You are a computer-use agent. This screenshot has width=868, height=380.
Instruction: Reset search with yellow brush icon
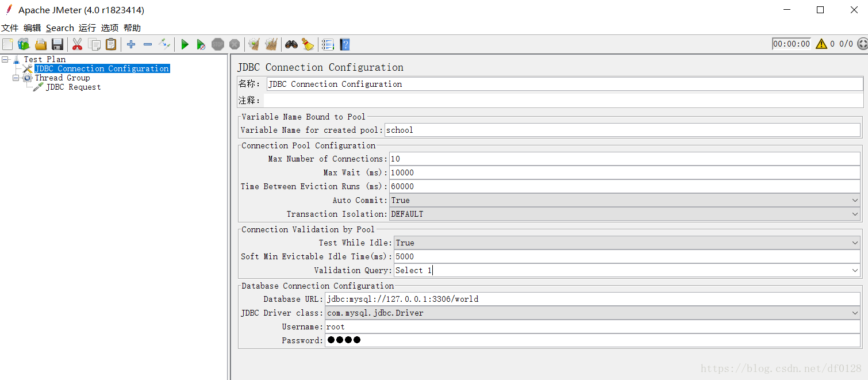tap(308, 44)
